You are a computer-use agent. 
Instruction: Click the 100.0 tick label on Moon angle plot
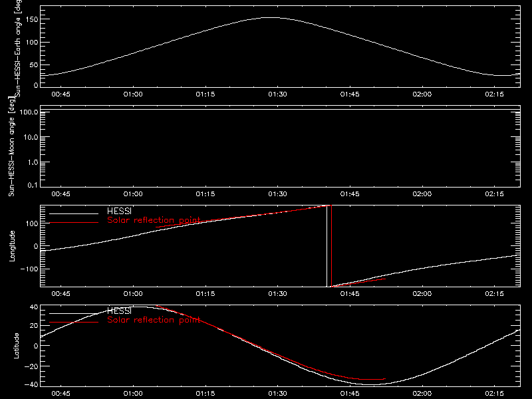29,112
